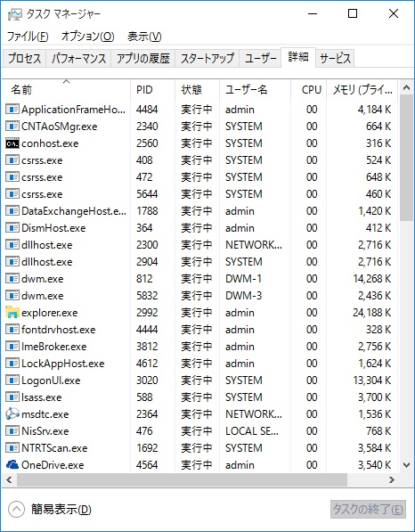Click the NTRTScan.exe process icon
Screen dimensions: 415x532
click(x=12, y=448)
